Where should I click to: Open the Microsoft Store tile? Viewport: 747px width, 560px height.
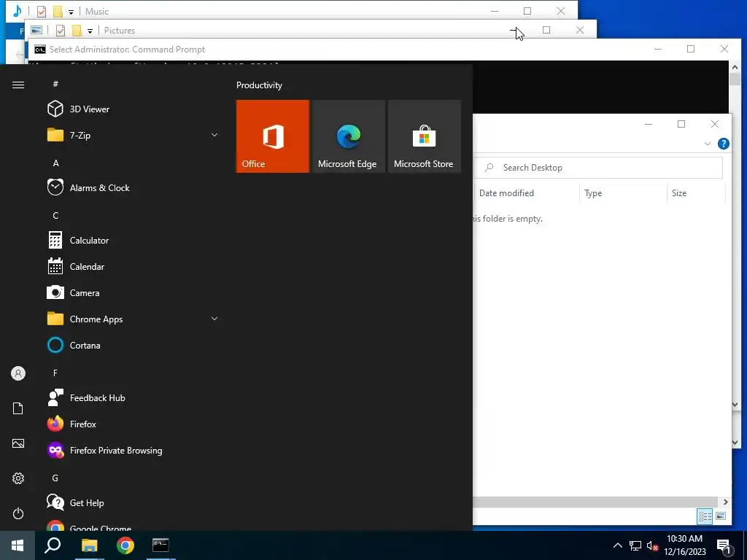tap(425, 136)
